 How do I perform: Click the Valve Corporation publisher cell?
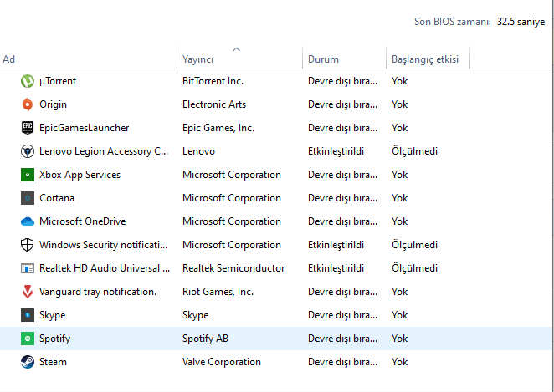(222, 362)
